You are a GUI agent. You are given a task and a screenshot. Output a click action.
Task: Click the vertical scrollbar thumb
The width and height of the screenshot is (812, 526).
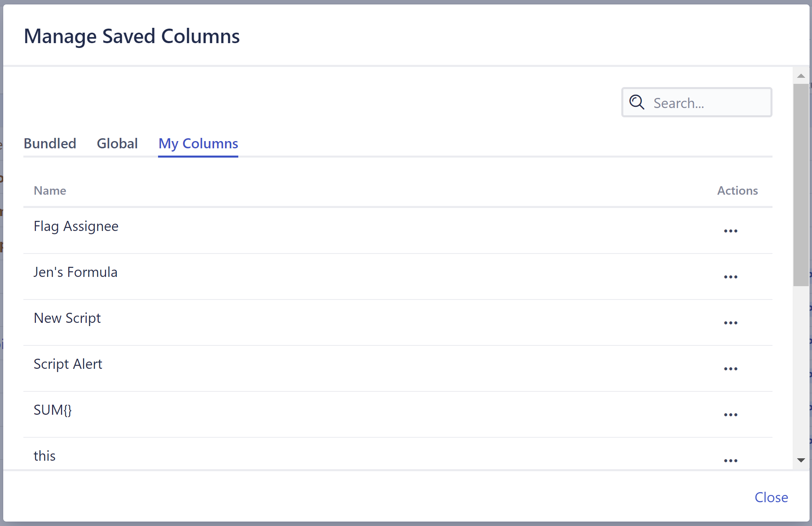[x=801, y=185]
